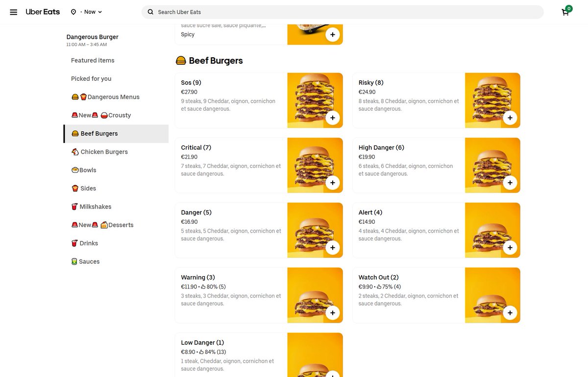Open the Sos (9) burger photo
Viewport: 588px width, 377px height.
(315, 100)
